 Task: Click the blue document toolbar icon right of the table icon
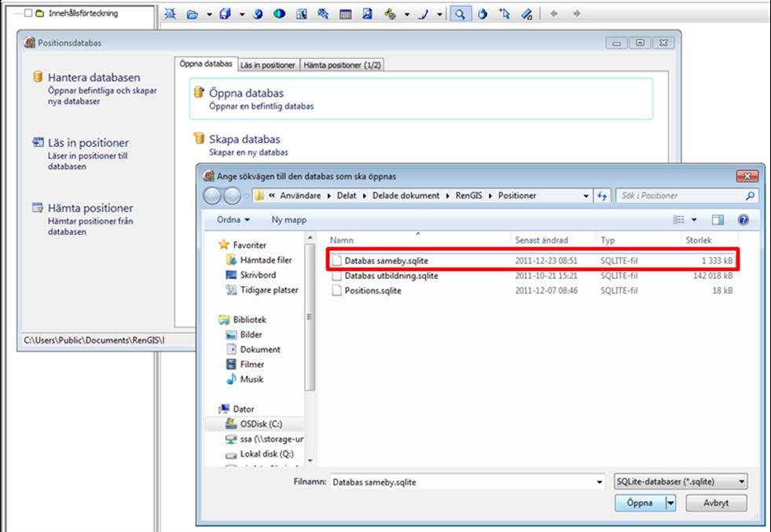pos(367,14)
